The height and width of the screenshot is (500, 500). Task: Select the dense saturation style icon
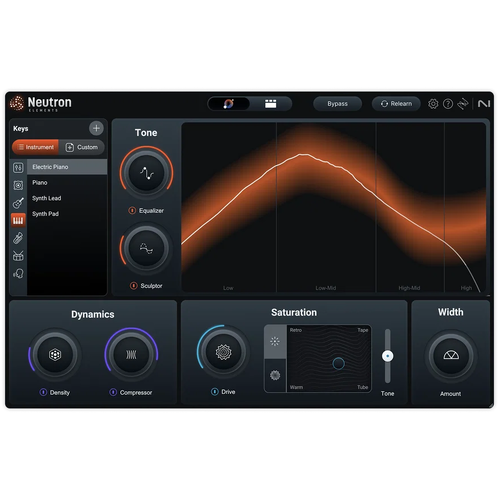pos(275,375)
